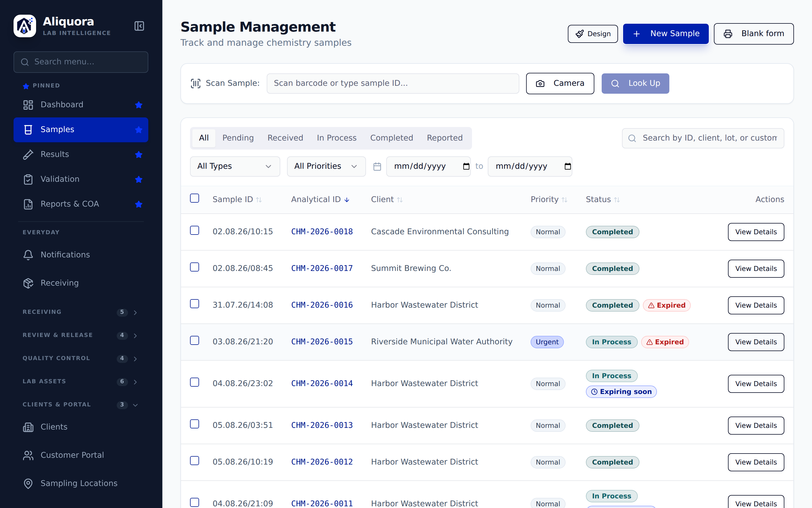Click the barcode scan icon
Viewport: 812px width, 508px height.
tap(196, 83)
